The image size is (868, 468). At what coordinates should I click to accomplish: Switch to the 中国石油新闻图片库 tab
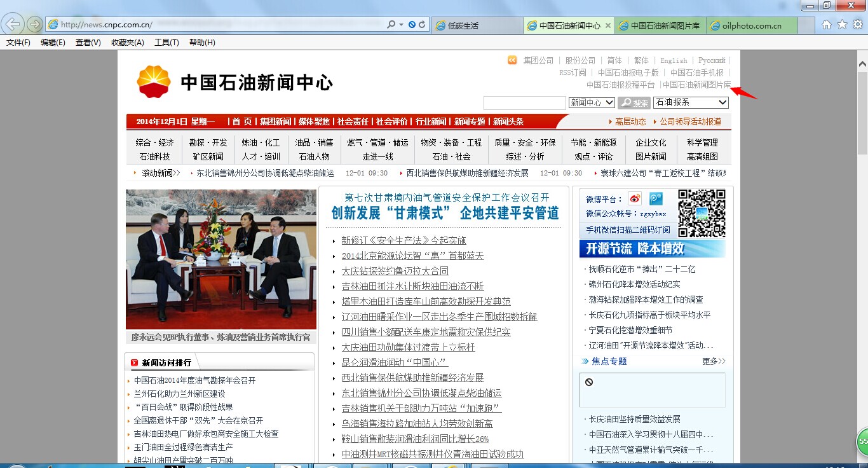pyautogui.click(x=660, y=26)
